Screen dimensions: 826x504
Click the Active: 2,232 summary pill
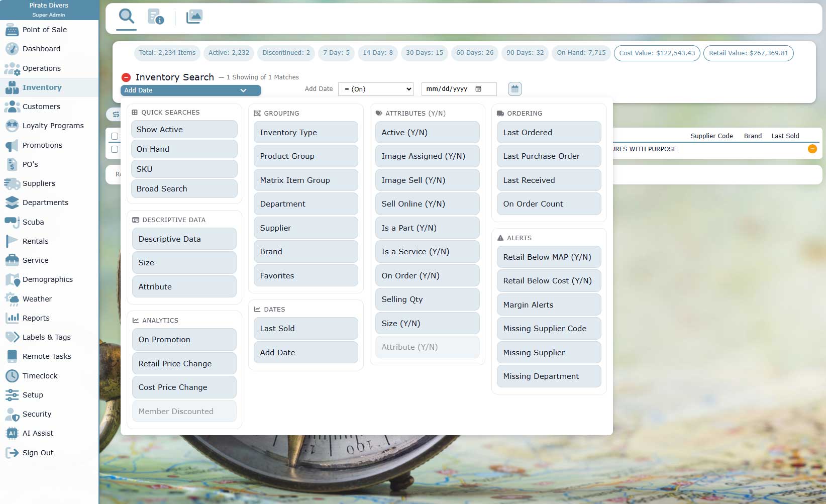229,53
